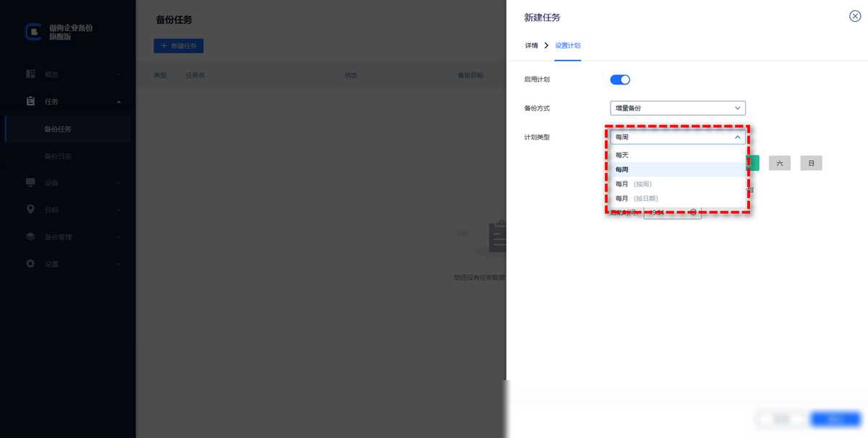Image resolution: width=868 pixels, height=438 pixels.
Task: Choose 每天 from the schedule type list
Action: [x=678, y=155]
